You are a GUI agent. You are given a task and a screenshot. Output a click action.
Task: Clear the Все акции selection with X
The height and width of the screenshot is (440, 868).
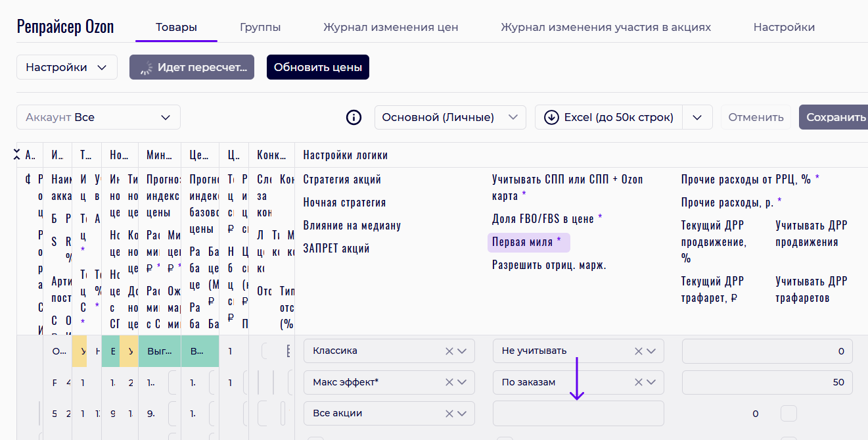tap(449, 414)
